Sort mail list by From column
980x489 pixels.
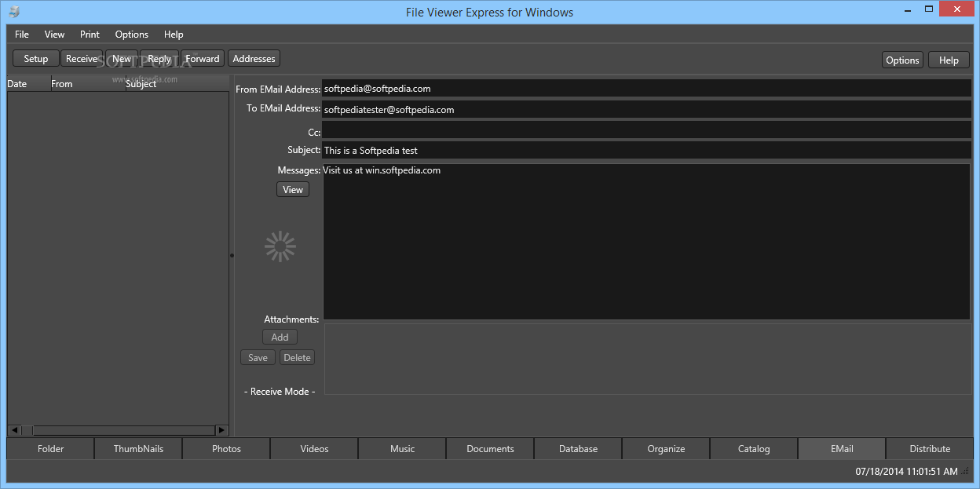pos(88,84)
